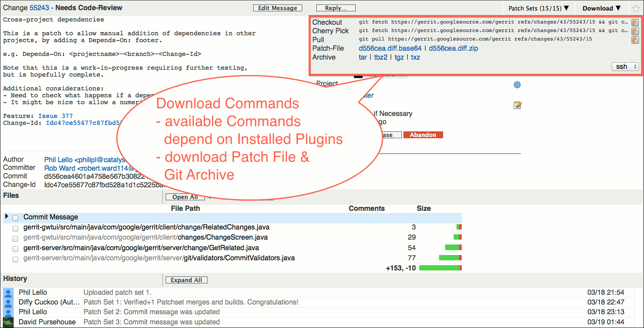Open the ssh protocol selector
Viewport: 644px width, 328px height.
(x=625, y=67)
